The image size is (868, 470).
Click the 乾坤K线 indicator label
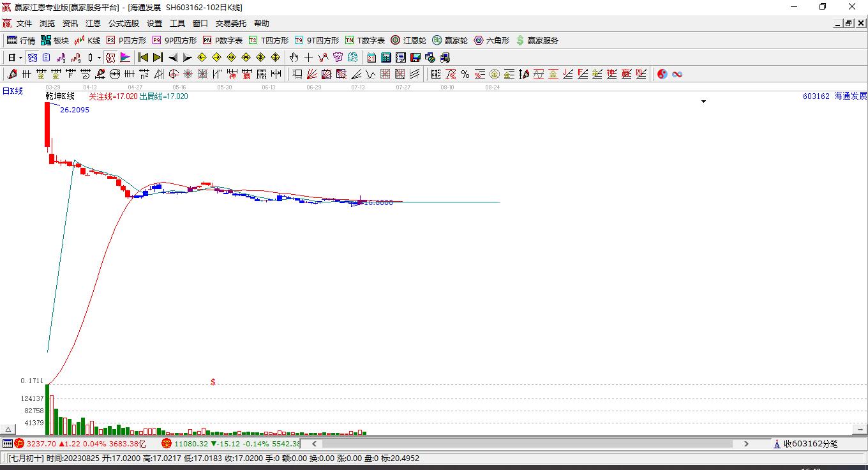(x=60, y=96)
